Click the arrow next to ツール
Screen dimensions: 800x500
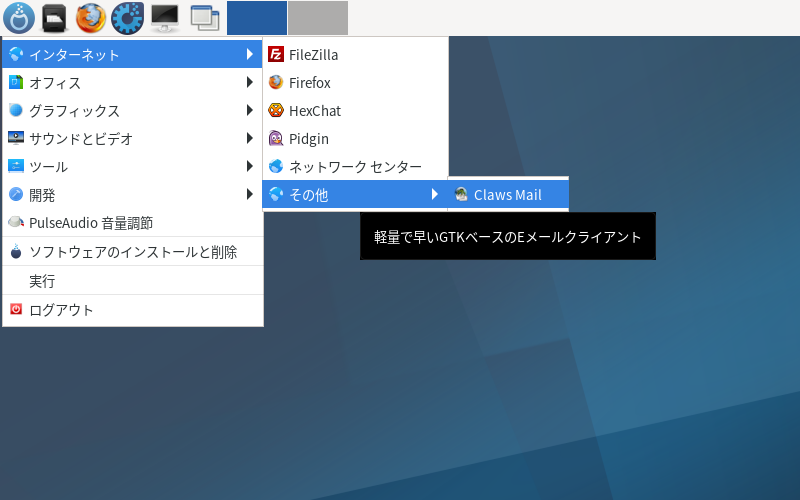coord(249,166)
